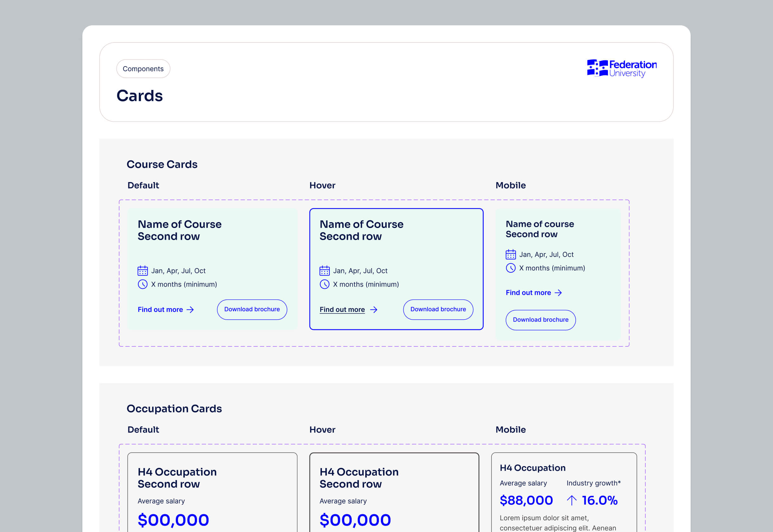Click the $88,000 salary value
Image resolution: width=773 pixels, height=532 pixels.
[526, 500]
